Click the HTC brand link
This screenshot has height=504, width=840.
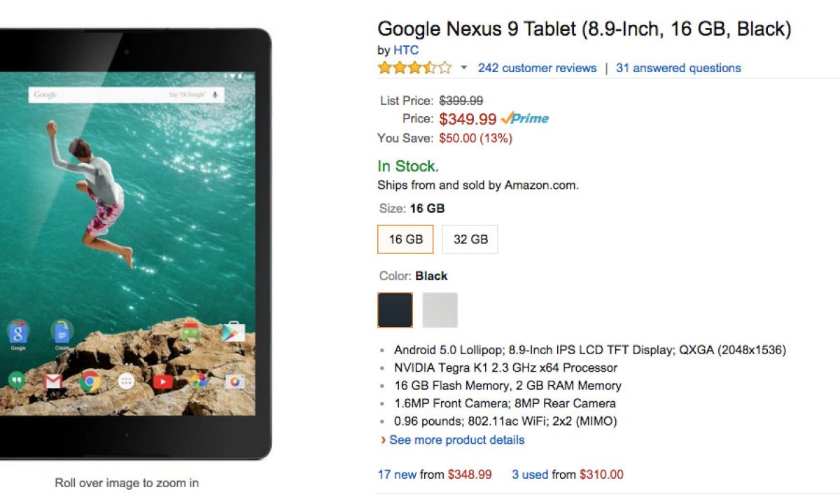(x=406, y=50)
